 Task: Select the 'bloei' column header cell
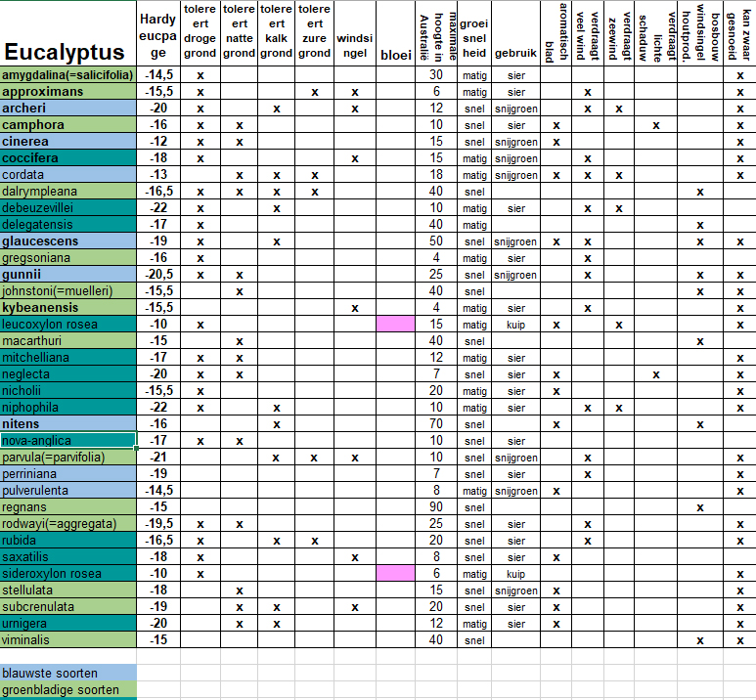[395, 33]
